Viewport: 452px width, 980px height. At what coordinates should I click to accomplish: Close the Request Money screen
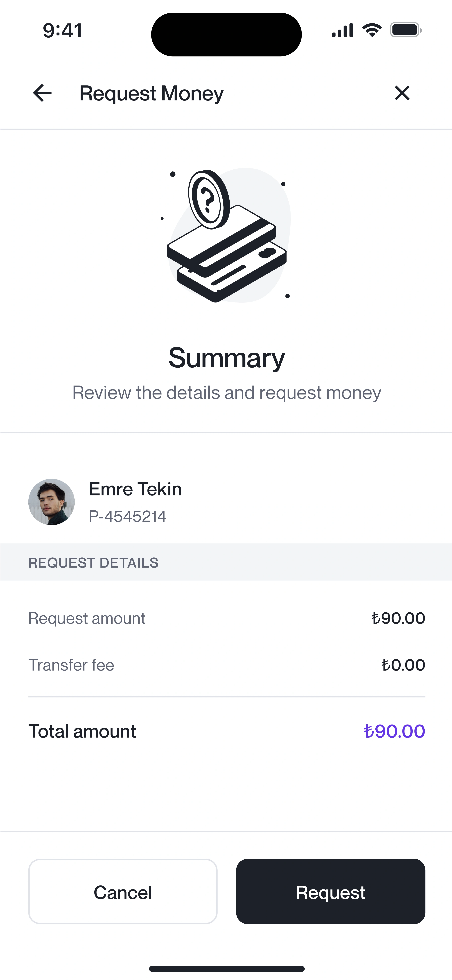point(402,93)
